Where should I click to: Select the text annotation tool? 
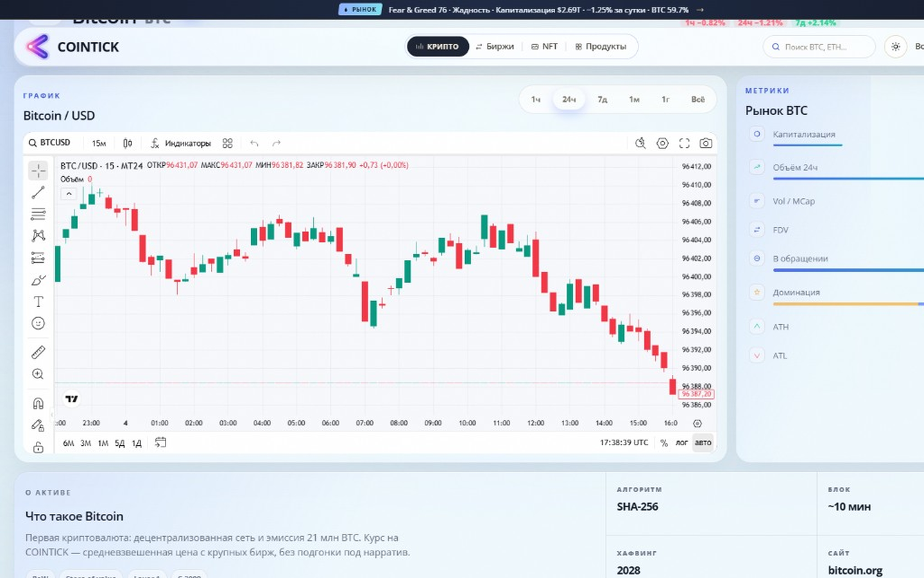[38, 301]
